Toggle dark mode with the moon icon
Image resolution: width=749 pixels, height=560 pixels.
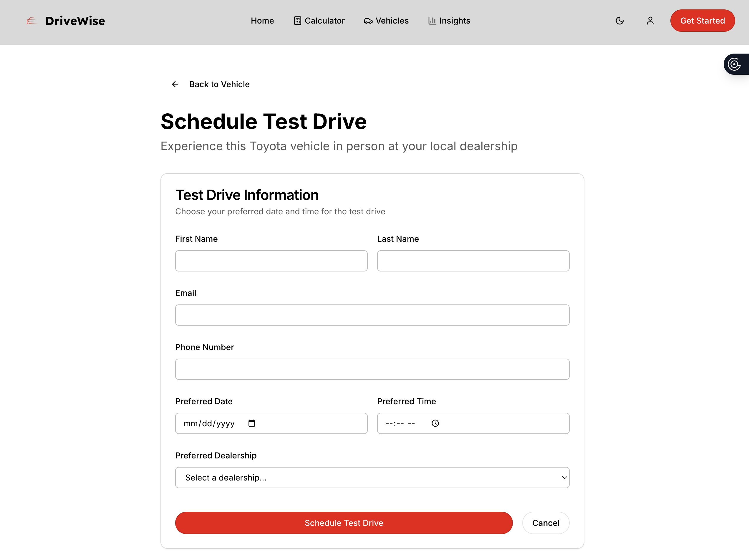tap(619, 21)
